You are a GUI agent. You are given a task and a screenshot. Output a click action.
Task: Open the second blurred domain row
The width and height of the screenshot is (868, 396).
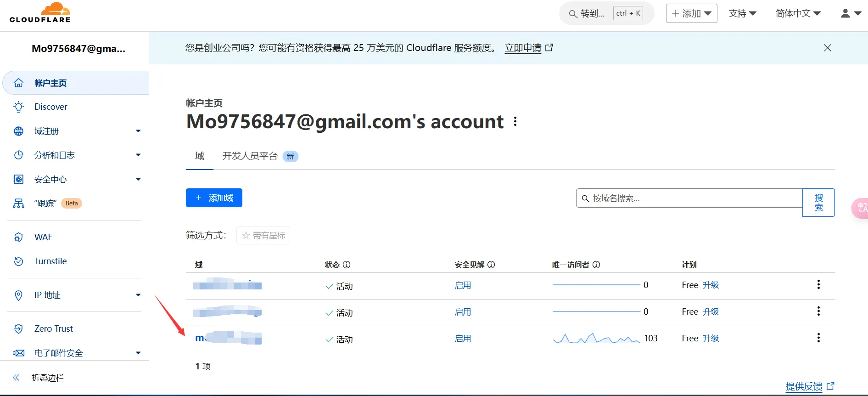[x=227, y=311]
